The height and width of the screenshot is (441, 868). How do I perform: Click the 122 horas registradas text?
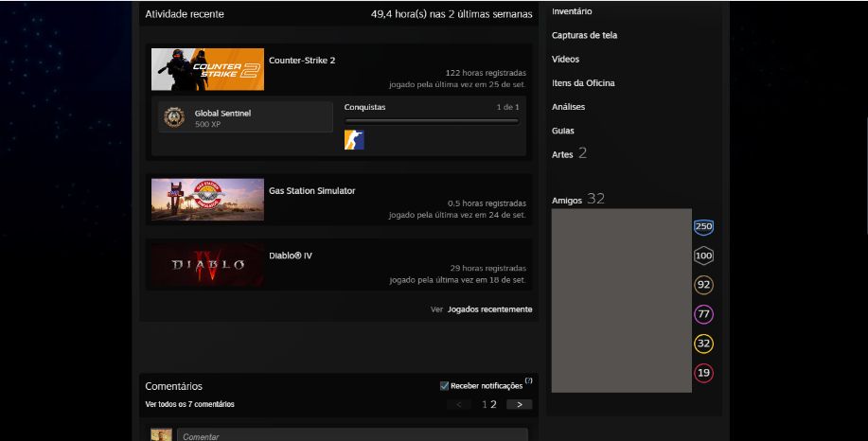[486, 73]
